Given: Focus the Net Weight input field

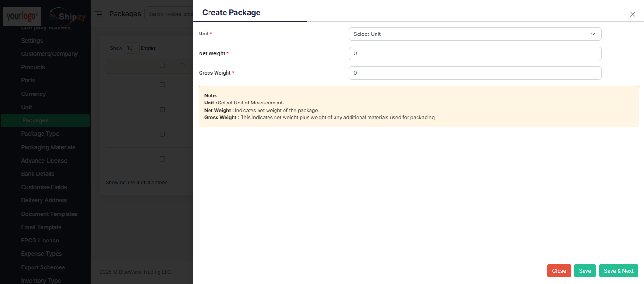Looking at the screenshot, I should click(x=475, y=53).
